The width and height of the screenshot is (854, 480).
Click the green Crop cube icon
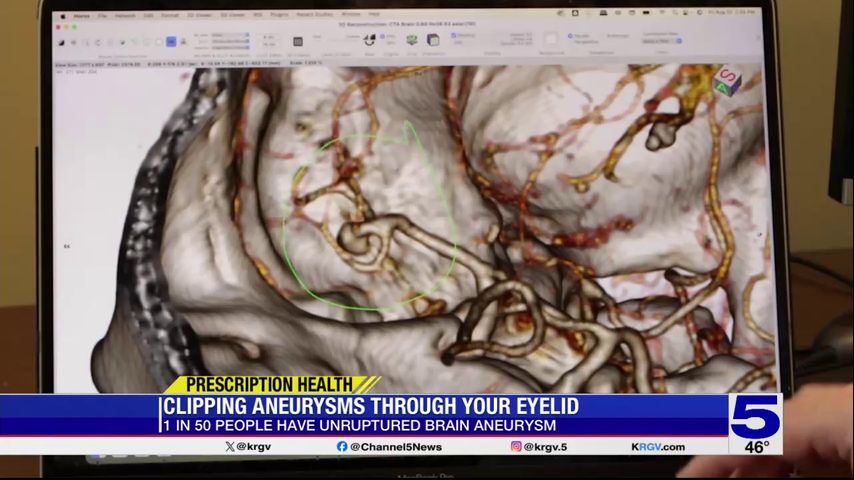click(412, 40)
